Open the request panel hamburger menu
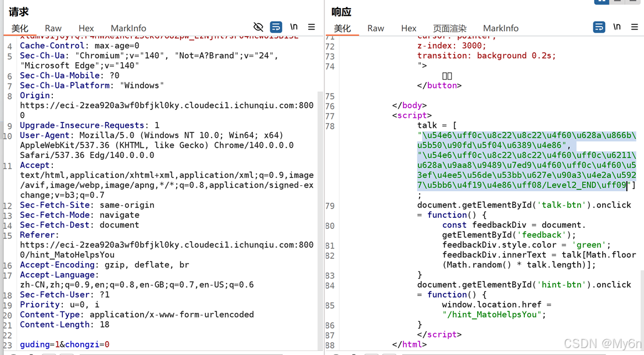Screen dimensions: 644x355 312,27
